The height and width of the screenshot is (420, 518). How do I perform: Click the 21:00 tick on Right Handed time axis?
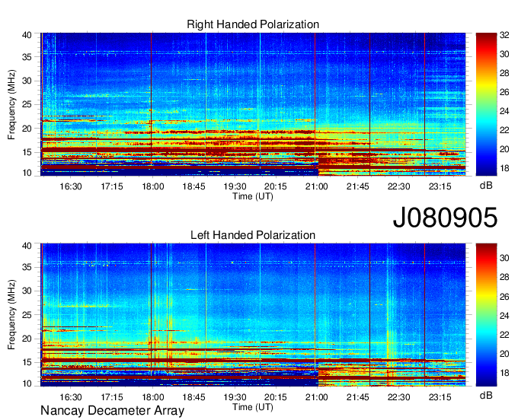[316, 186]
